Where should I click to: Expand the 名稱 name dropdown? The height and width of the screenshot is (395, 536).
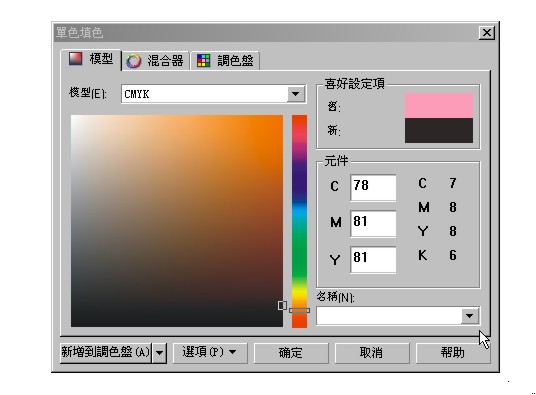tap(470, 316)
